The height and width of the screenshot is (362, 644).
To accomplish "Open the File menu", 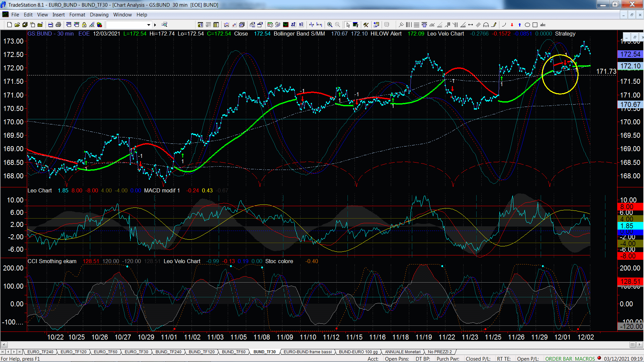I will point(15,15).
